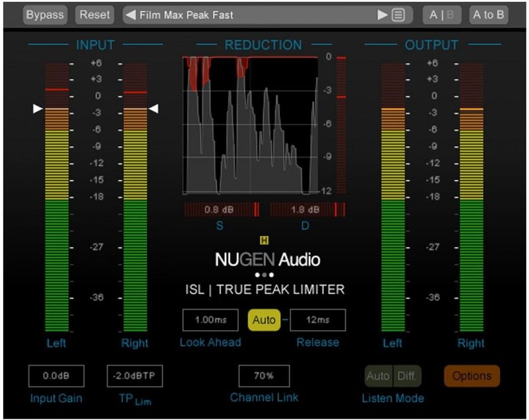Click the Input Left level meter
This screenshot has width=529, height=420.
pos(57,197)
